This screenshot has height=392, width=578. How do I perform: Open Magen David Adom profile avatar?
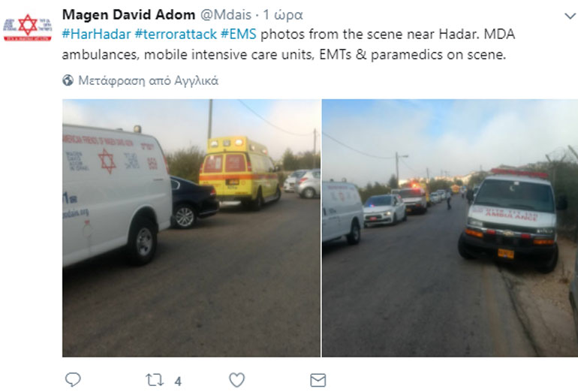(27, 26)
